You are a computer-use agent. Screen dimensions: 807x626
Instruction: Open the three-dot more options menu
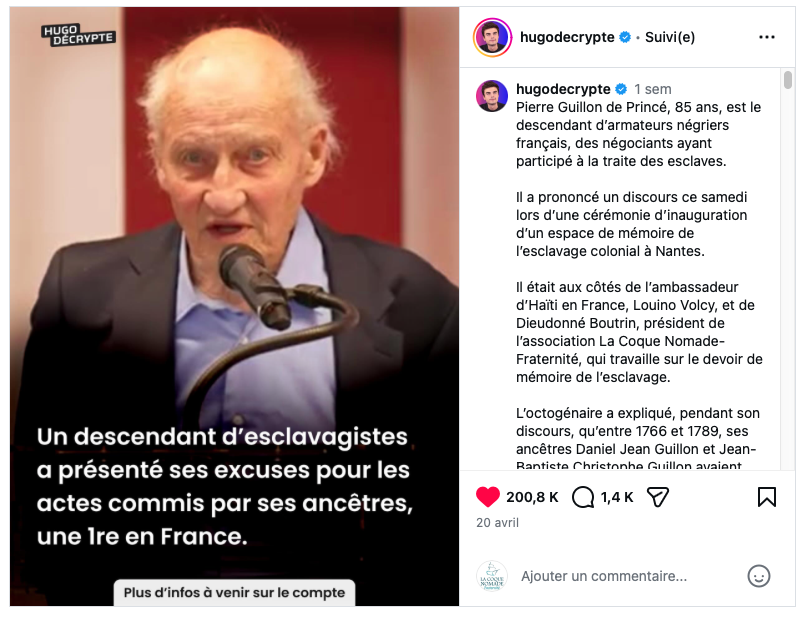[766, 37]
